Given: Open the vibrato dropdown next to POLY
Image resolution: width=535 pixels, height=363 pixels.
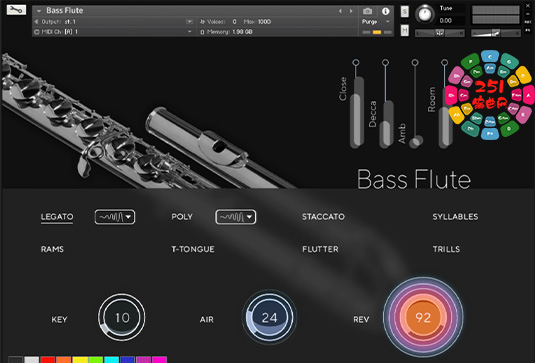Looking at the screenshot, I should pyautogui.click(x=235, y=217).
